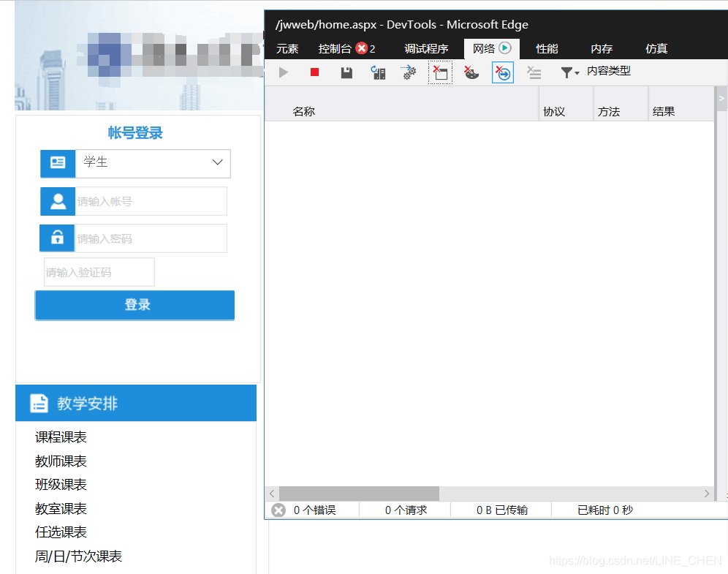Expand the right panel with the chevron arrow
The image size is (728, 574).
coord(720,97)
